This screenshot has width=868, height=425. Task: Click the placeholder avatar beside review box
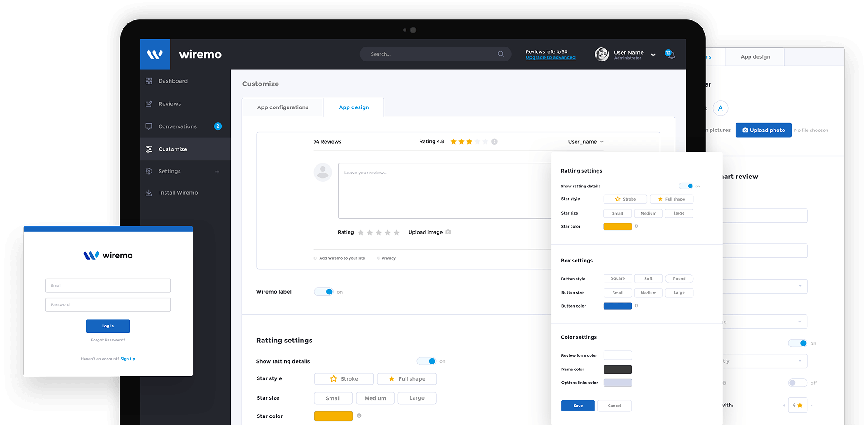coord(323,172)
